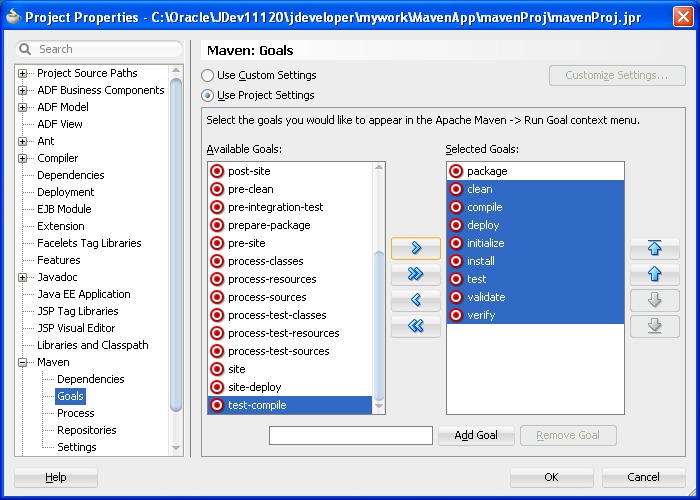Open the Maven Settings page
Viewport: 700px width, 500px height.
coord(76,447)
